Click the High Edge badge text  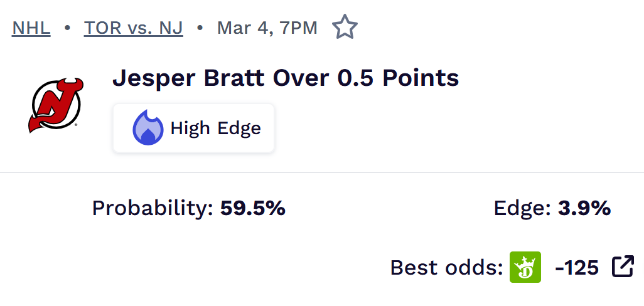(215, 129)
